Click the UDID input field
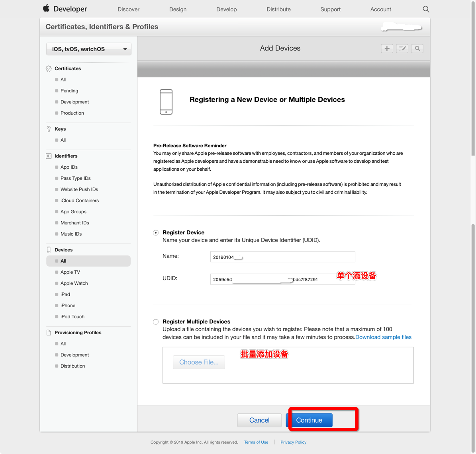Screen dimensions: 476x454 point(283,279)
